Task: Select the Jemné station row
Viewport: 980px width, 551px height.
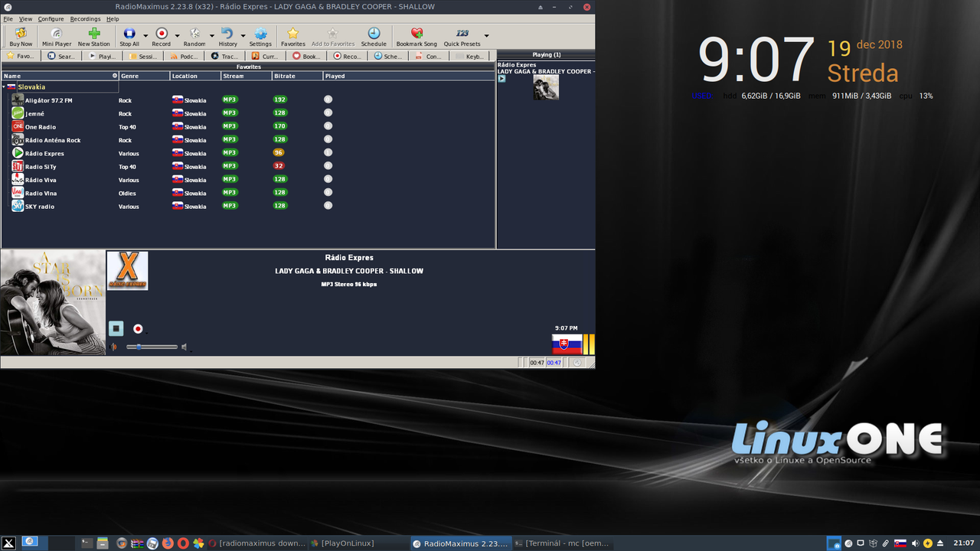Action: point(248,113)
